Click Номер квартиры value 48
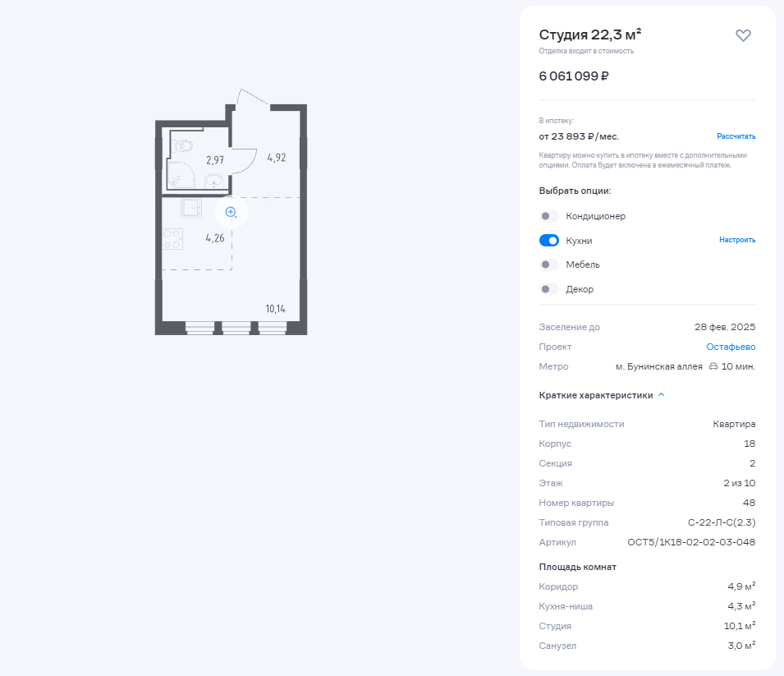 (x=749, y=503)
